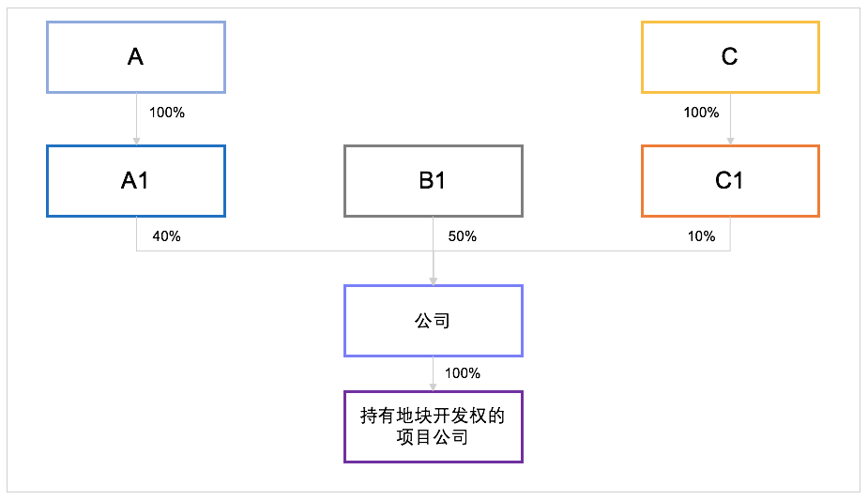Select the connector line between A and A1

136,115
